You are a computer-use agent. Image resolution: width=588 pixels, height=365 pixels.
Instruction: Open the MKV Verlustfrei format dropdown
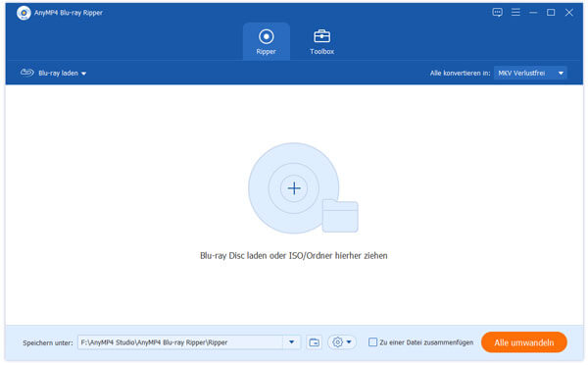pos(530,73)
